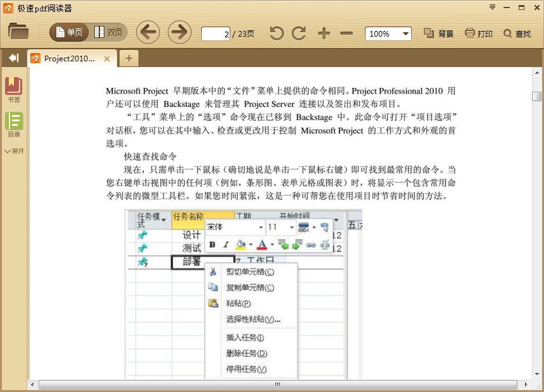Viewport: 544px width, 392px height.
Task: Click the 测试 cell in the document image
Action: pos(192,248)
